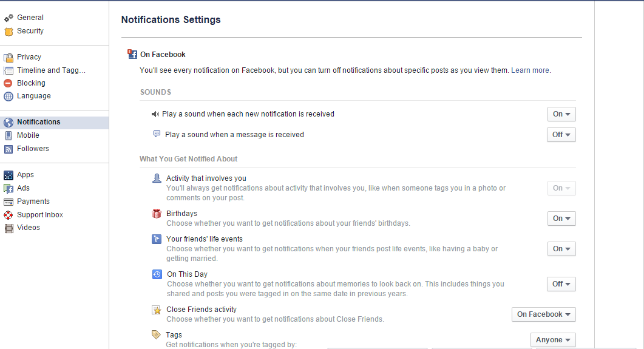The height and width of the screenshot is (349, 644).
Task: Open Blocking settings
Action: pos(31,83)
